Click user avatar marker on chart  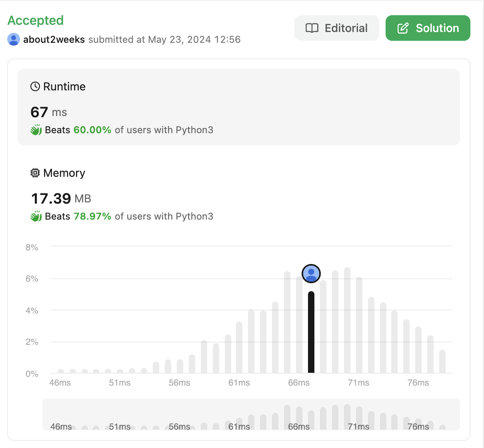[x=311, y=274]
